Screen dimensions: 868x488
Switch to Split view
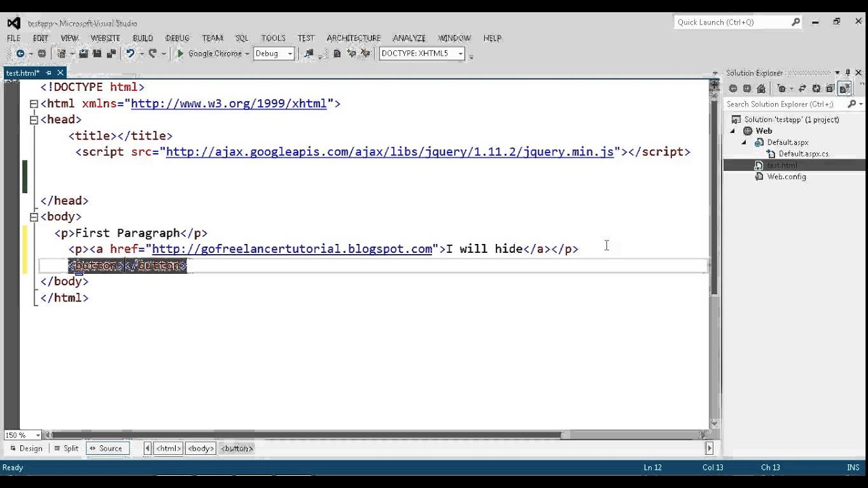click(x=66, y=449)
